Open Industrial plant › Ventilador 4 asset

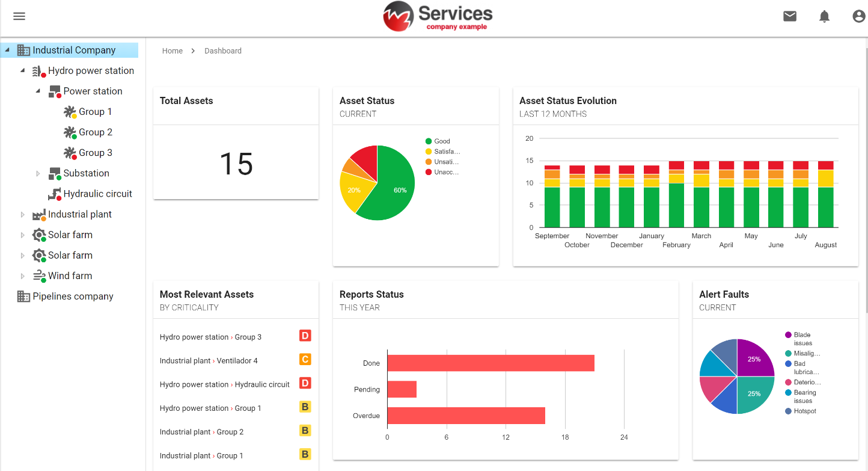pos(209,361)
